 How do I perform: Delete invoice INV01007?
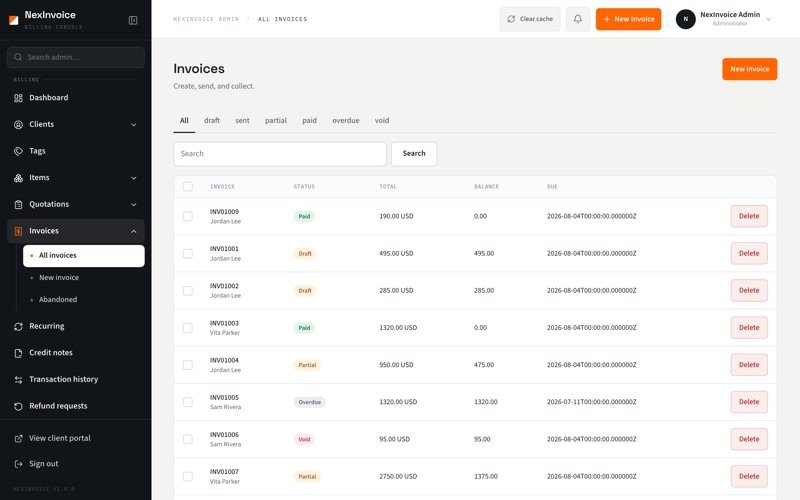coord(749,477)
